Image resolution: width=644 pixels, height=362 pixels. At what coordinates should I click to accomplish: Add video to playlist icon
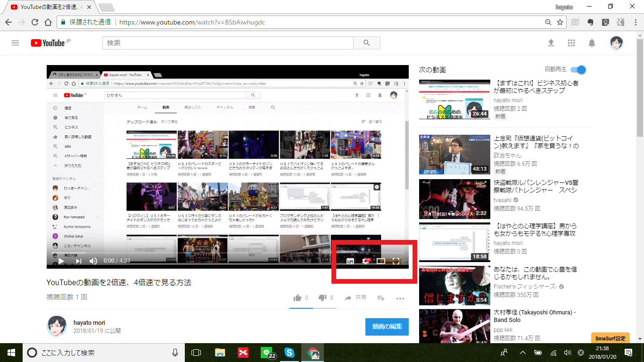[381, 298]
